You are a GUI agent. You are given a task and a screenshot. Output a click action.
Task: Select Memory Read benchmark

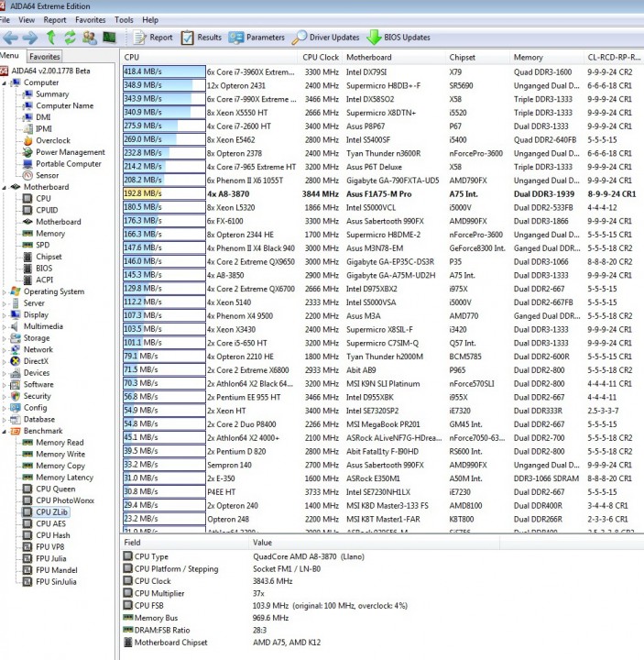(x=60, y=443)
